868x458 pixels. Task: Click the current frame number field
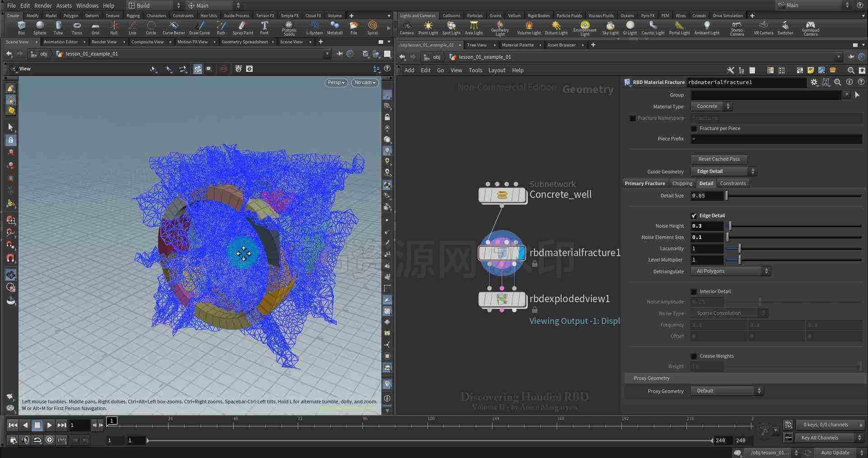coord(79,425)
